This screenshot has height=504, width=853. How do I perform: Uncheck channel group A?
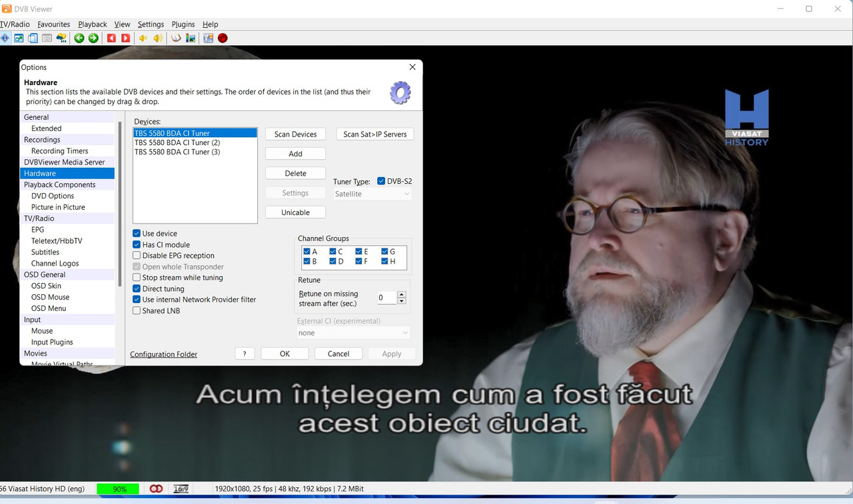[x=307, y=252]
